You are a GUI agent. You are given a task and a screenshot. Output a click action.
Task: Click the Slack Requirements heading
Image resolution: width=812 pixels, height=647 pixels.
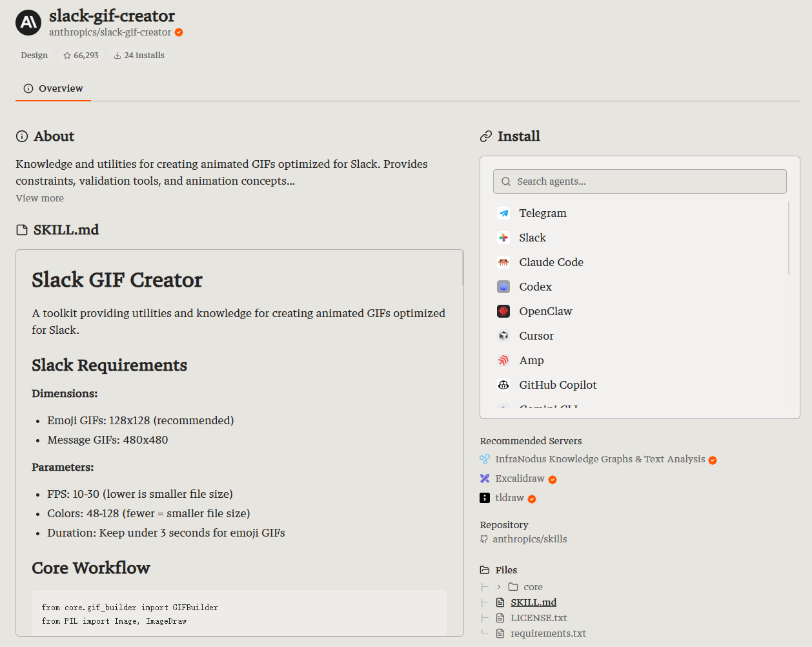point(110,365)
